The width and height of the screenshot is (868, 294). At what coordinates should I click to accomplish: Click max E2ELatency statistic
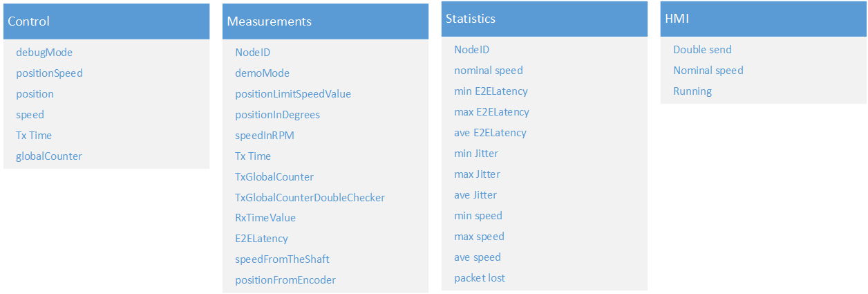[491, 112]
